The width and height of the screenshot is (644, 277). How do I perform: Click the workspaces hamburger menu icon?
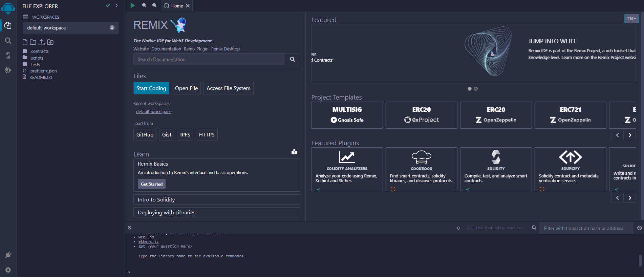pos(25,17)
